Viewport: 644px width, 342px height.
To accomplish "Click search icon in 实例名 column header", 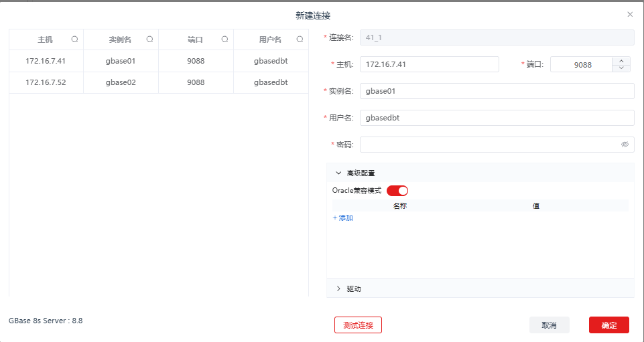I will [x=150, y=39].
